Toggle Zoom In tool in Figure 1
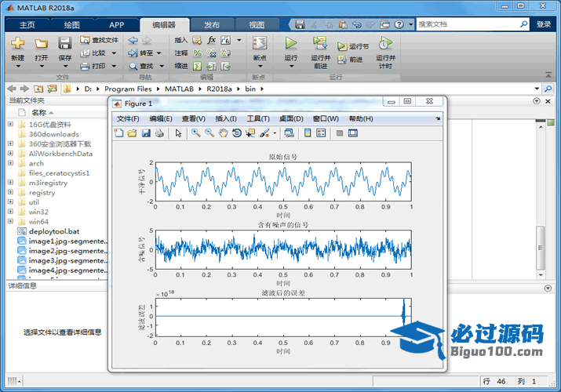Image resolution: width=561 pixels, height=392 pixels. click(x=195, y=133)
